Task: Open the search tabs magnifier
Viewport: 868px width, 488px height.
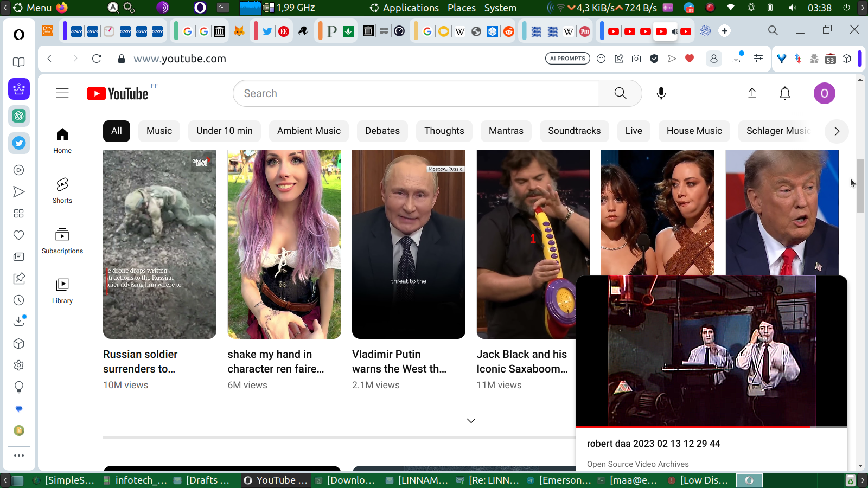Action: tap(773, 30)
